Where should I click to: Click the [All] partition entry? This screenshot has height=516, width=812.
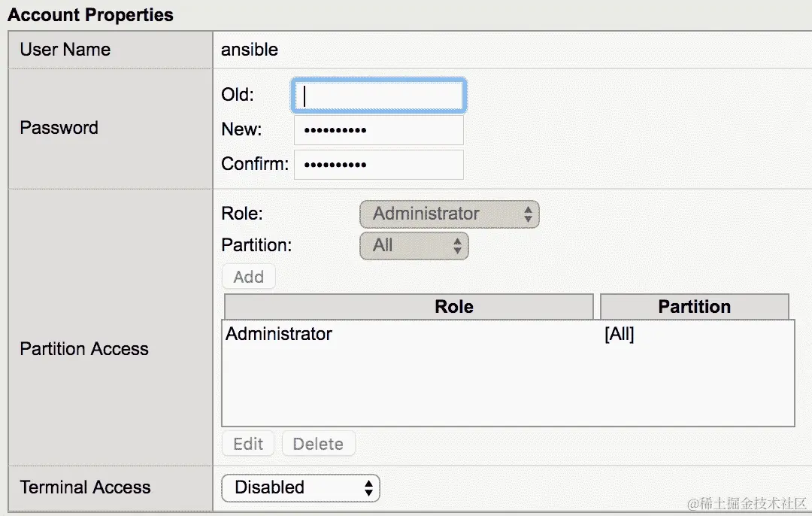619,335
